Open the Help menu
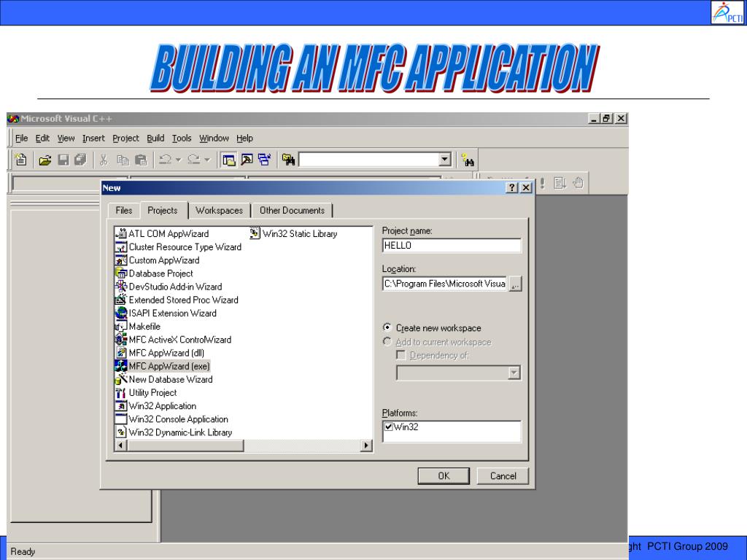The height and width of the screenshot is (560, 747). click(244, 138)
